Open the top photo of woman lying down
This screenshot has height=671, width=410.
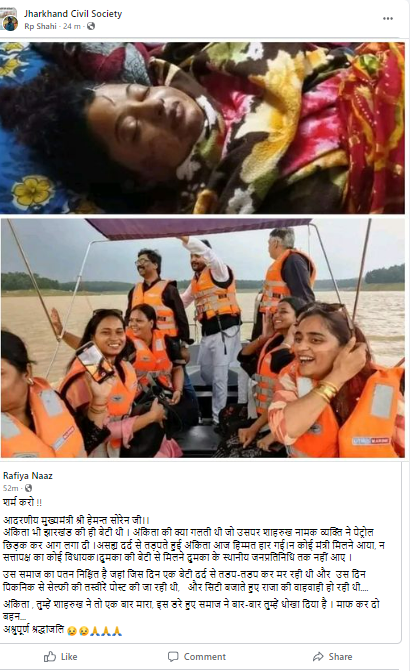pyautogui.click(x=202, y=128)
